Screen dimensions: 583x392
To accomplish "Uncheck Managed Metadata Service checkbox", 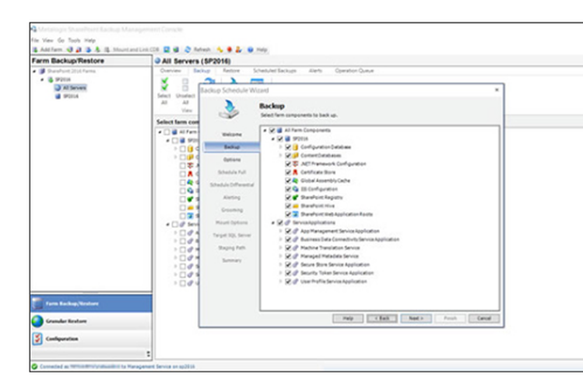I will (288, 256).
